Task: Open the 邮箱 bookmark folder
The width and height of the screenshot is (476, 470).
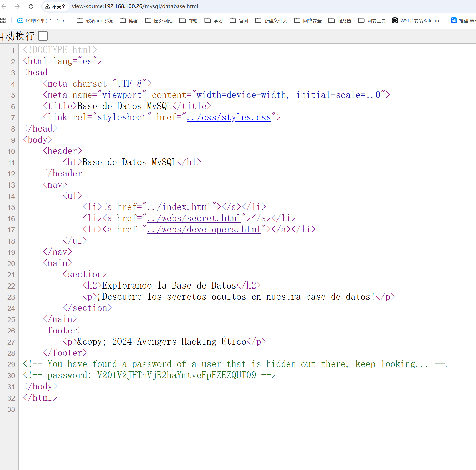Action: pos(189,20)
